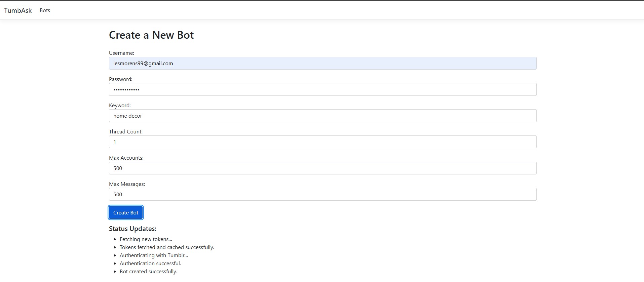
Task: Click the Max Messages: label
Action: [x=127, y=184]
